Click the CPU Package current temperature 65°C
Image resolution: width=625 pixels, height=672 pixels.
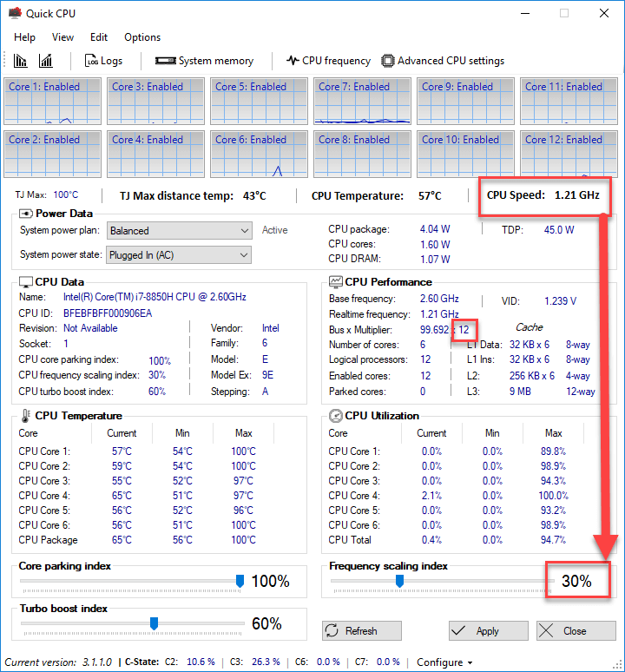click(x=122, y=539)
